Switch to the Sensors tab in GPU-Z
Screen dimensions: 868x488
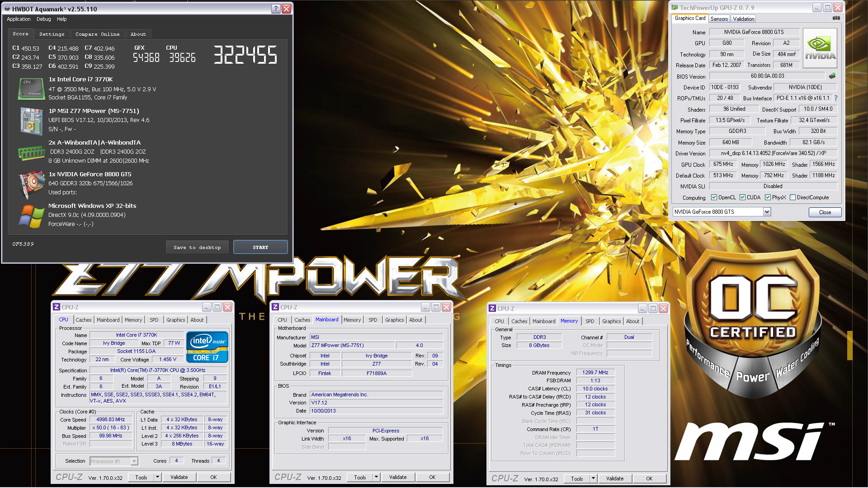(x=719, y=19)
